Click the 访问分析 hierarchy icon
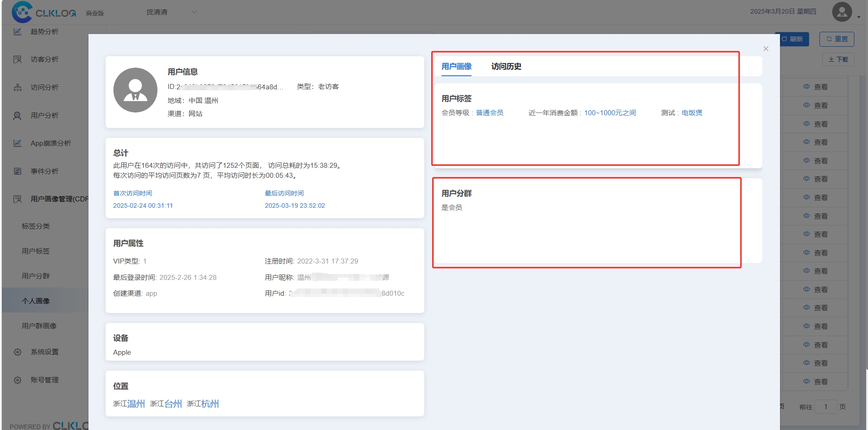868x430 pixels. pos(17,88)
